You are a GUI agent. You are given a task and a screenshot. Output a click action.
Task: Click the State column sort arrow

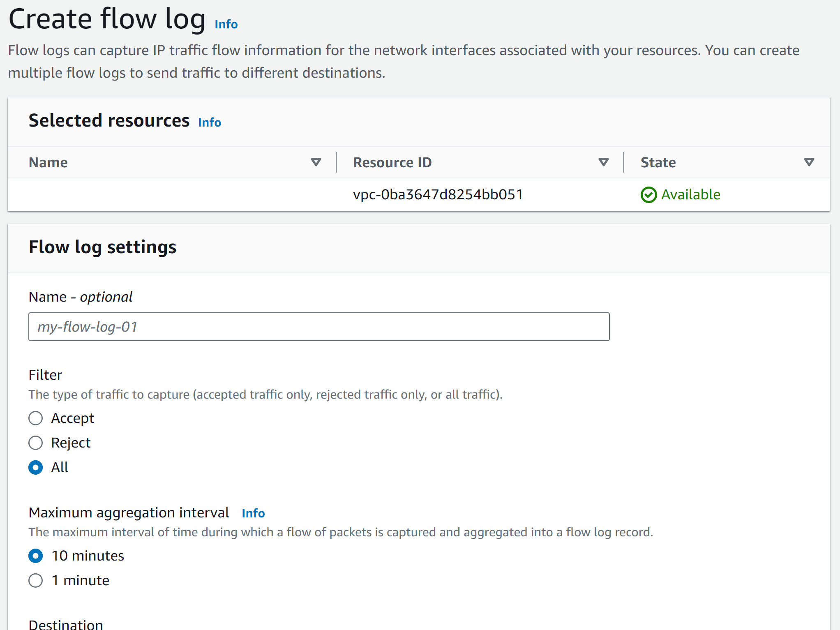pos(809,162)
